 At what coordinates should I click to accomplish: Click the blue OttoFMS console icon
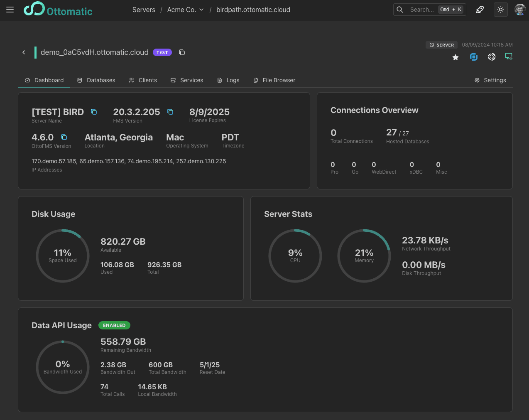[473, 57]
